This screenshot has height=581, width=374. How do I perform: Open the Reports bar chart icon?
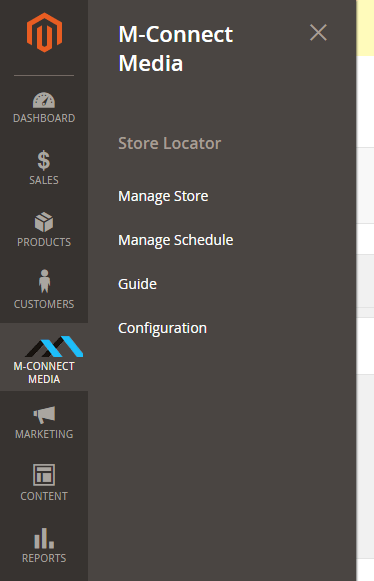click(x=44, y=538)
